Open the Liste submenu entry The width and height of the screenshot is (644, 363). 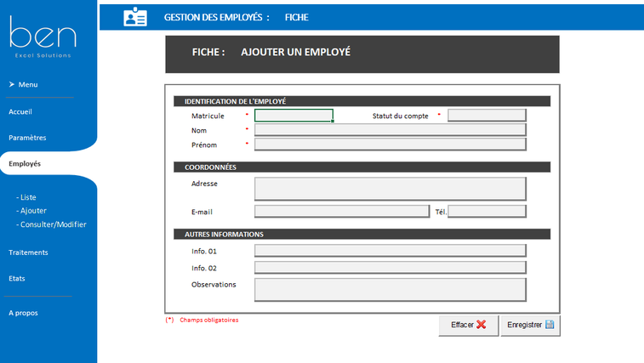click(26, 197)
